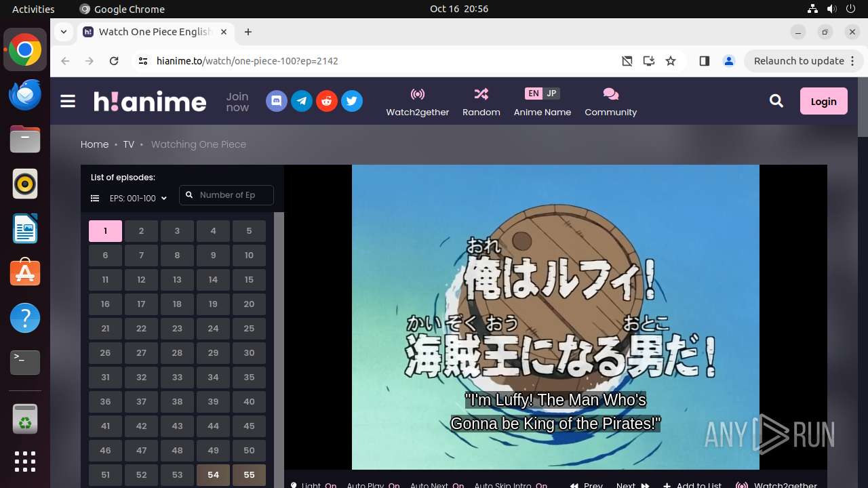Click the episode list scrollbar
868x488 pixels.
(279, 350)
